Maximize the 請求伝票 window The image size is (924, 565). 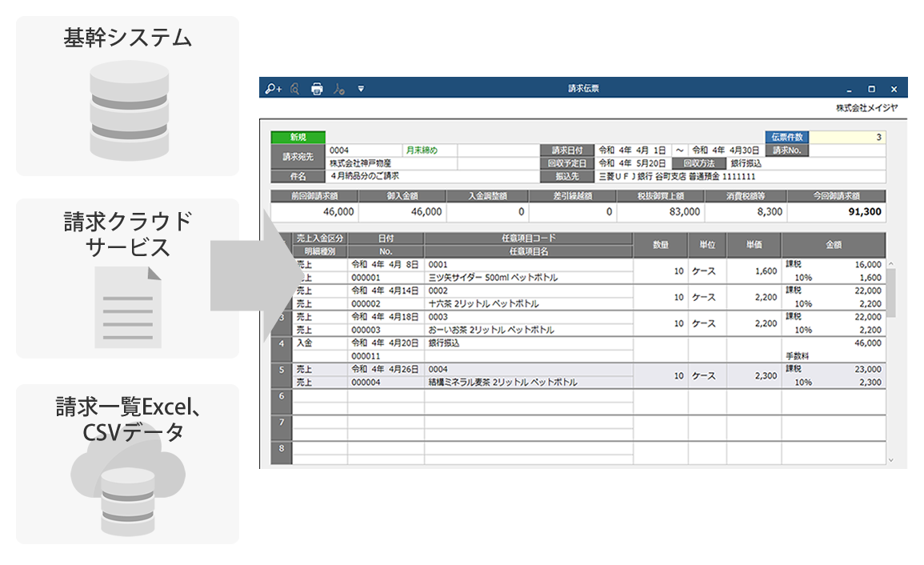click(x=871, y=89)
